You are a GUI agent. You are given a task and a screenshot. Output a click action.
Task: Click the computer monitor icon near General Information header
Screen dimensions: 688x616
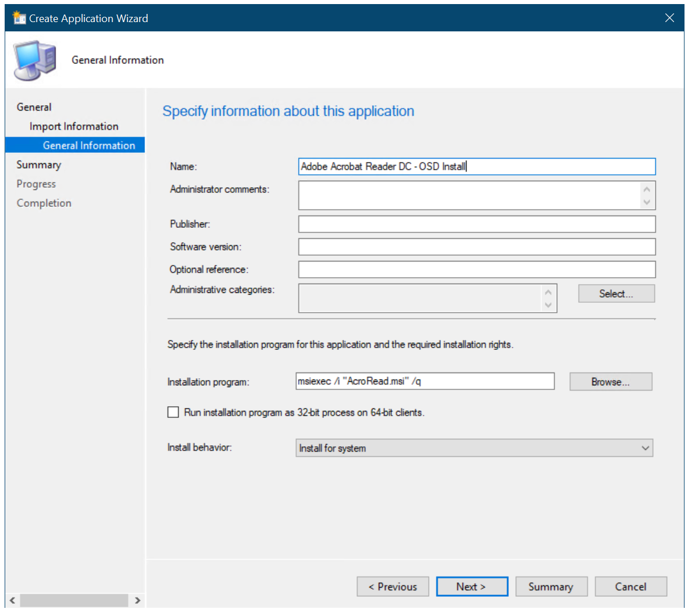pyautogui.click(x=33, y=58)
